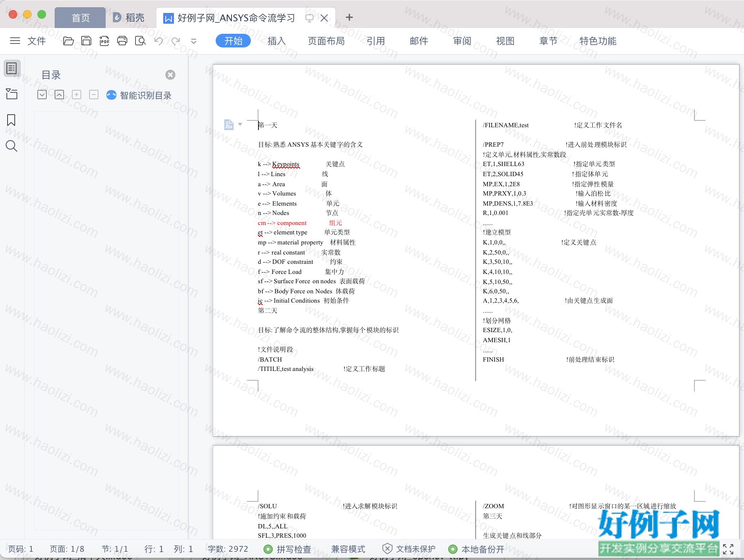
Task: Switch to the 插入 tab
Action: point(277,41)
